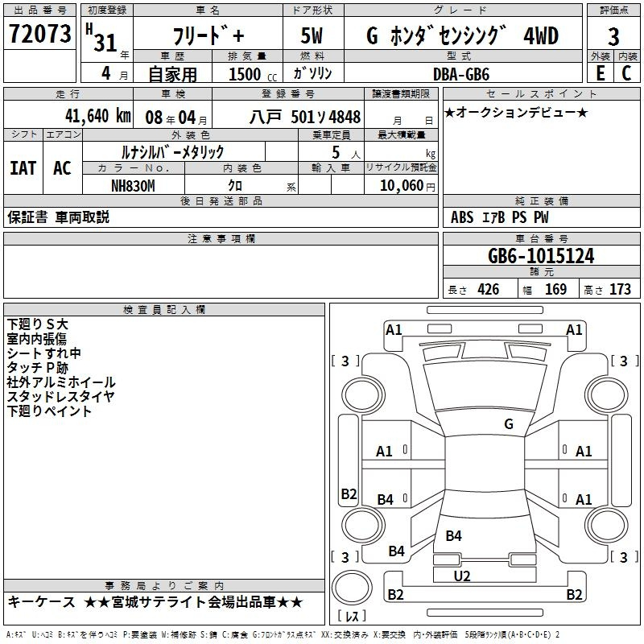Click the lot number 72073 field

coord(39,34)
